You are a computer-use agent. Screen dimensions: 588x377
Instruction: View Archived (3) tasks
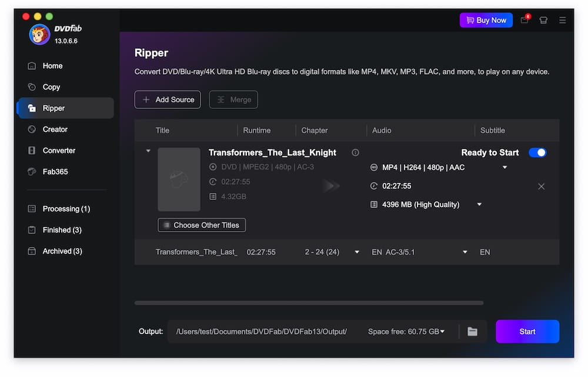tap(62, 251)
